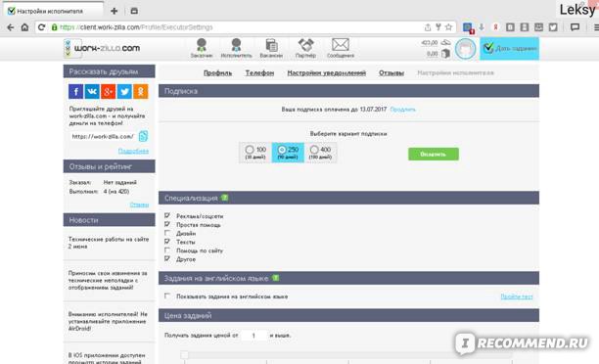The width and height of the screenshot is (599, 364).
Task: Toggle the Простая помощь checkbox
Action: tap(167, 224)
